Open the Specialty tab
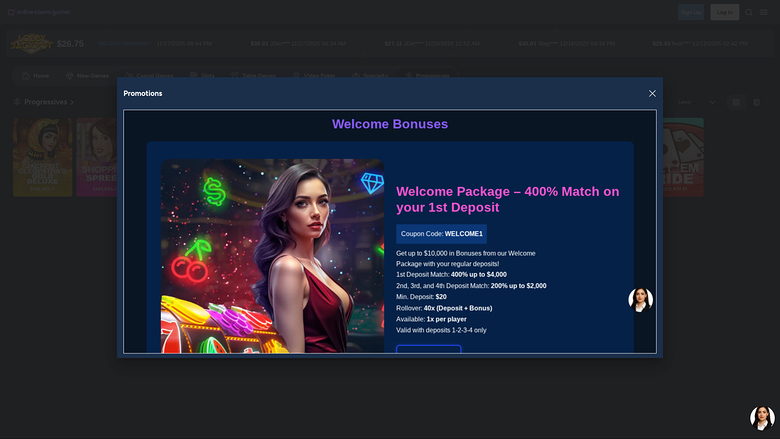Screen dimensions: 780x439 pos(370,76)
